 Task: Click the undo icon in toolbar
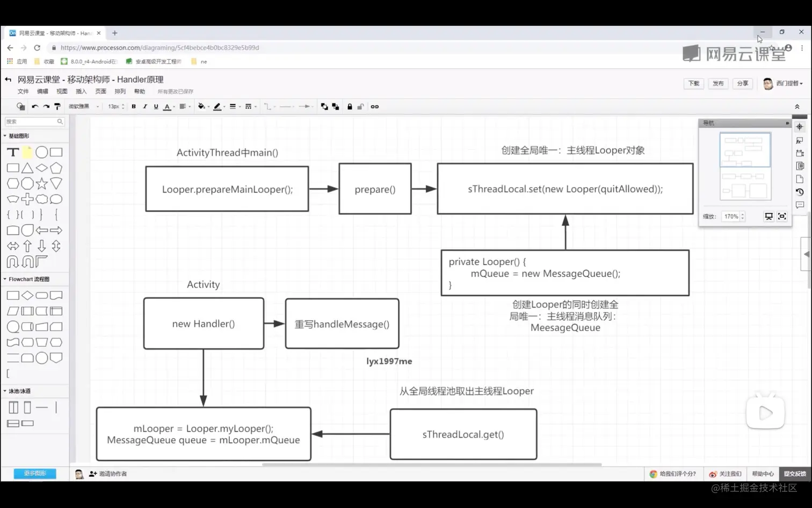[x=35, y=106]
